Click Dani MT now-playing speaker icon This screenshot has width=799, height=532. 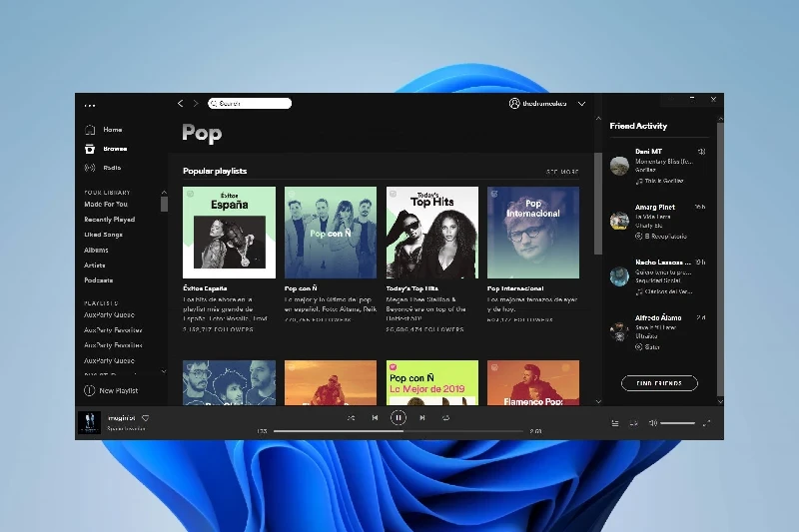click(x=702, y=151)
